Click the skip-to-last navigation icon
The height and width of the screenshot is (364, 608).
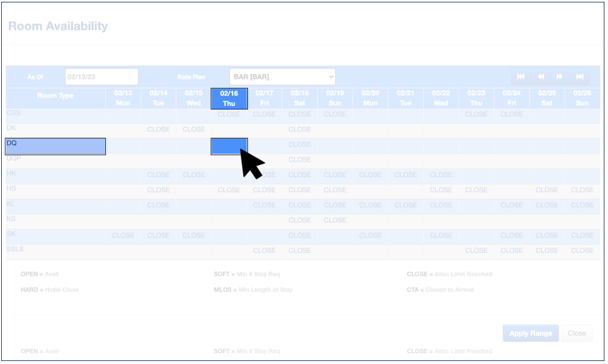pyautogui.click(x=580, y=76)
